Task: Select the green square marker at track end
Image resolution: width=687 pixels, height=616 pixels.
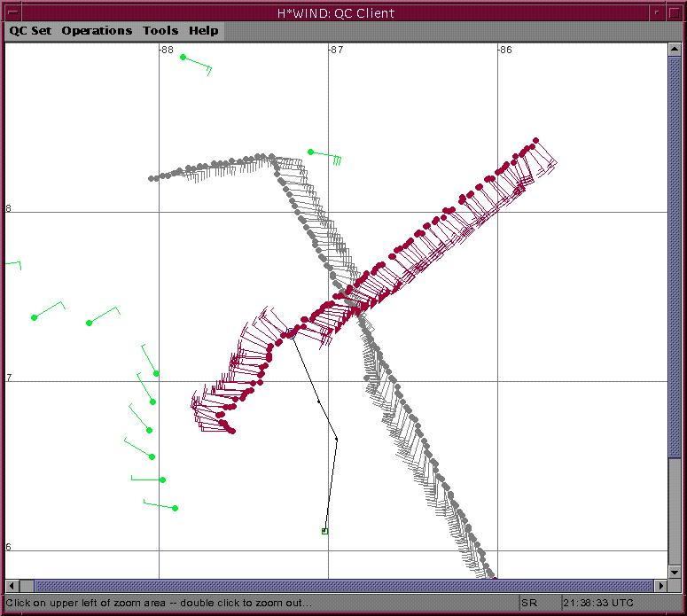Action: (324, 531)
